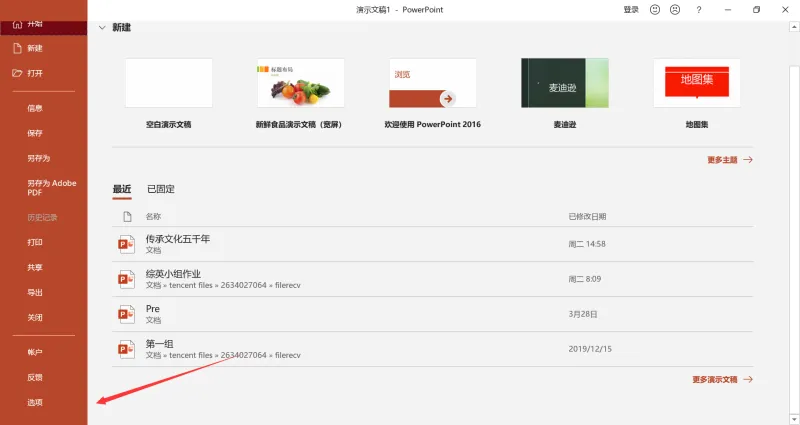The image size is (800, 425).
Task: Open the 共享 page
Action: (35, 267)
